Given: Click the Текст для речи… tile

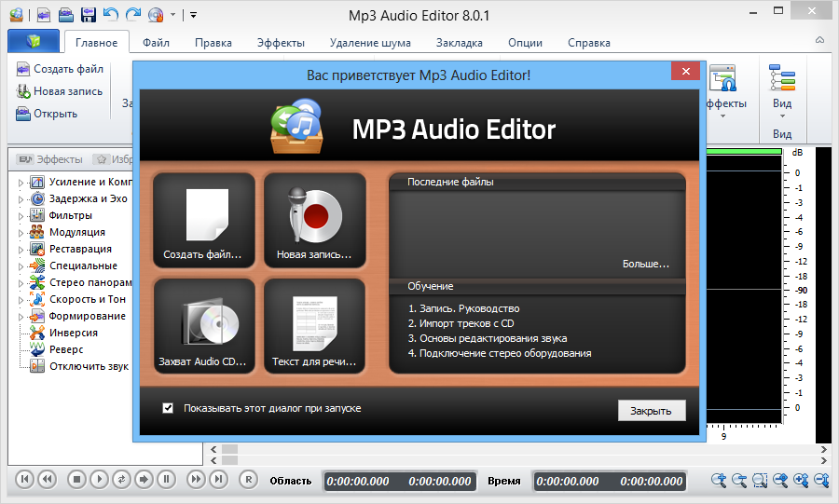Looking at the screenshot, I should point(315,326).
